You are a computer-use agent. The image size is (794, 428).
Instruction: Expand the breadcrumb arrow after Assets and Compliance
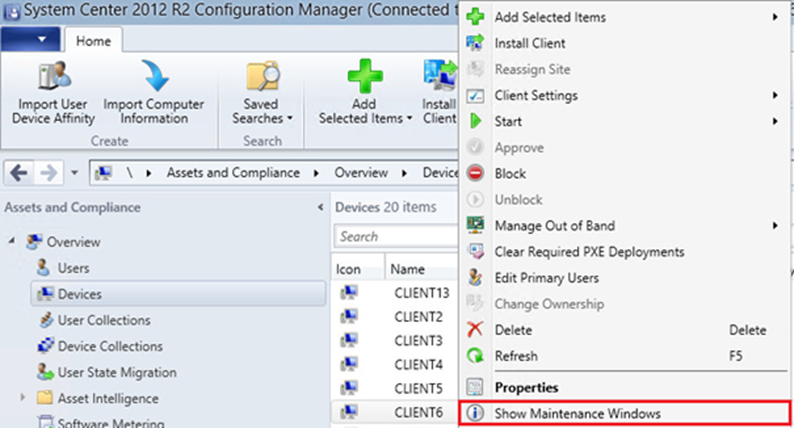coord(316,173)
